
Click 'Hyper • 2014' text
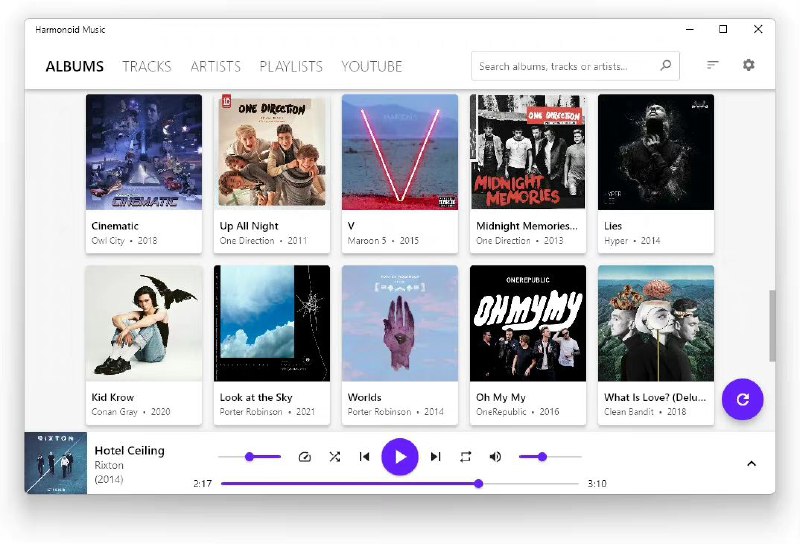point(632,240)
